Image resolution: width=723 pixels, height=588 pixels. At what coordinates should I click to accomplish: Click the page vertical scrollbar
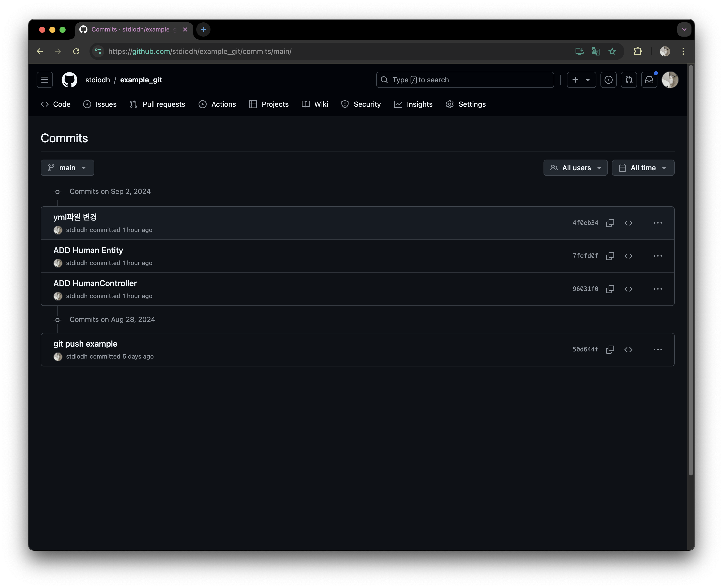coord(690,271)
